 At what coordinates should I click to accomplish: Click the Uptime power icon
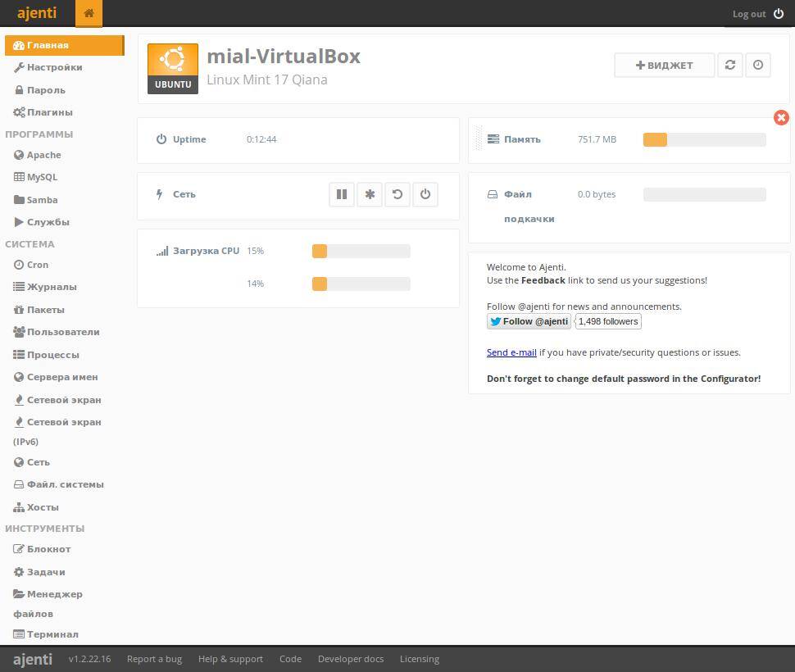point(161,138)
